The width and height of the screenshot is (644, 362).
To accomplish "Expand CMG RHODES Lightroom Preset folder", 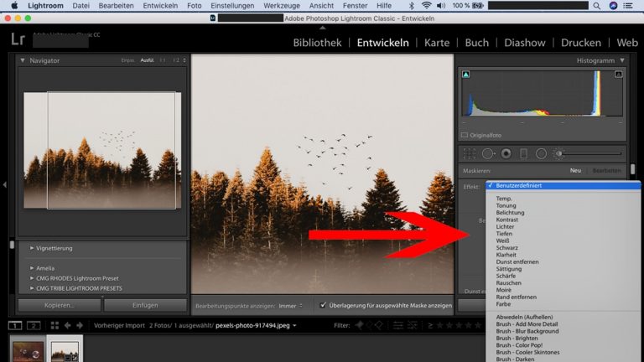I will point(32,278).
